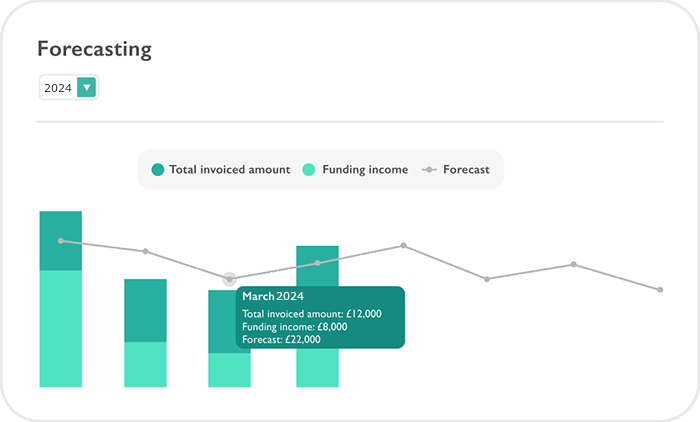This screenshot has height=422, width=700.
Task: Click the 2024 year selector field
Action: pyautogui.click(x=59, y=88)
